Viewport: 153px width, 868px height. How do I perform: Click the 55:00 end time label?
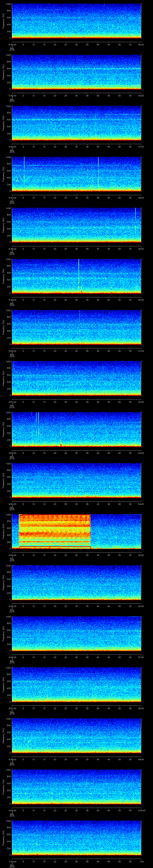[141, 555]
